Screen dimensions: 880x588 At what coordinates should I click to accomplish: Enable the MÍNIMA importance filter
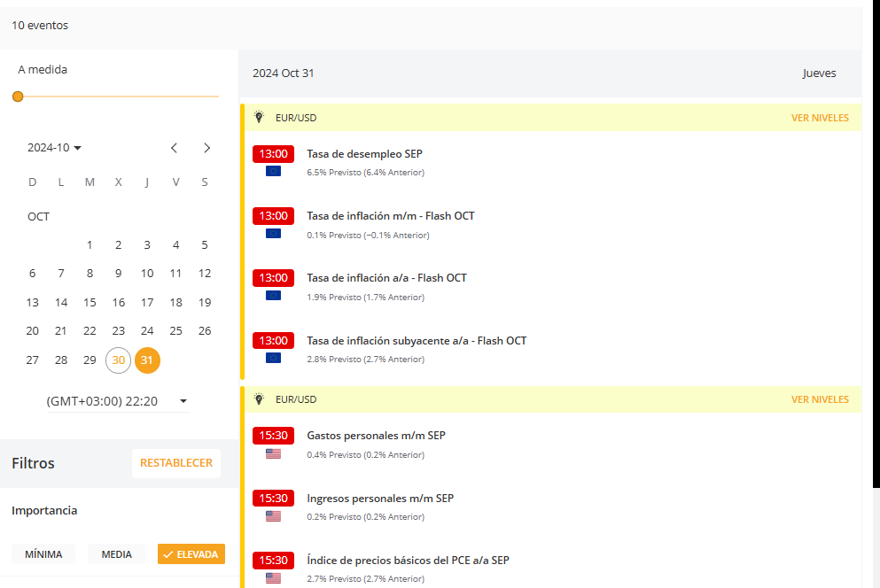tap(43, 553)
